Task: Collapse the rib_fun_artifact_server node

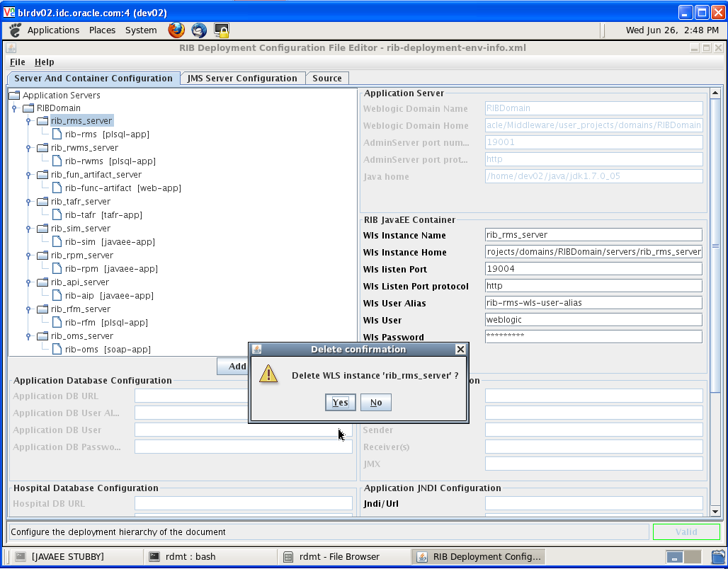Action: click(28, 175)
